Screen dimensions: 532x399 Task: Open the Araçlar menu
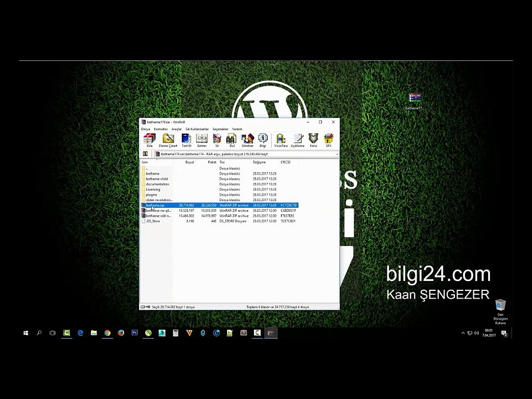coord(176,129)
